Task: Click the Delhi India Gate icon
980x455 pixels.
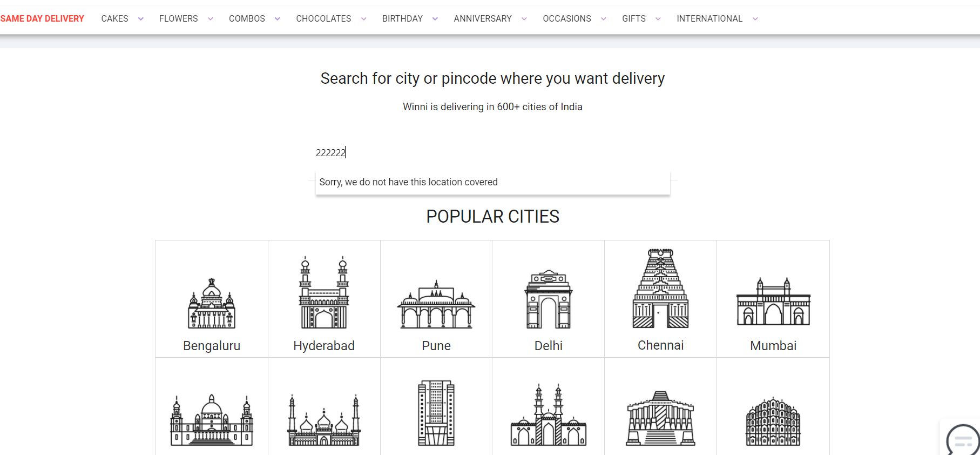Action: (549, 299)
